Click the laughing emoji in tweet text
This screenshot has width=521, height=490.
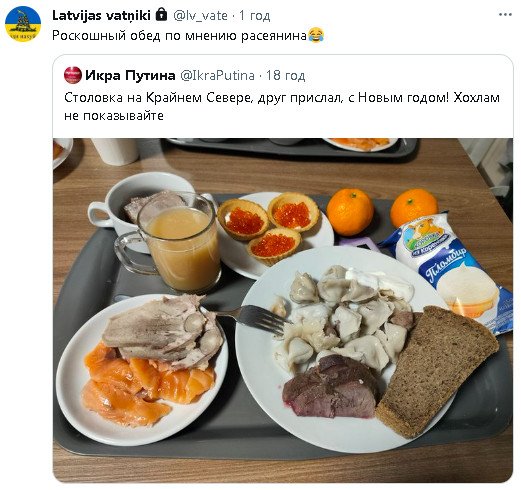(x=316, y=35)
